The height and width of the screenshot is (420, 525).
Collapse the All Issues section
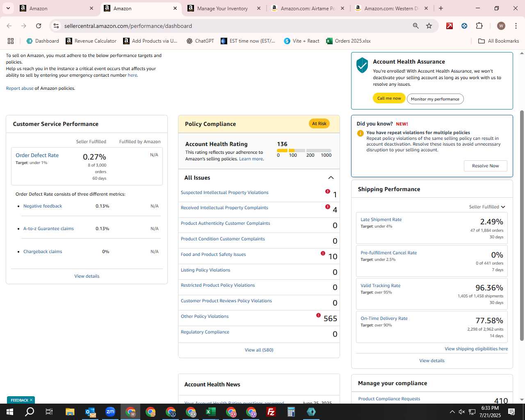[x=331, y=178]
